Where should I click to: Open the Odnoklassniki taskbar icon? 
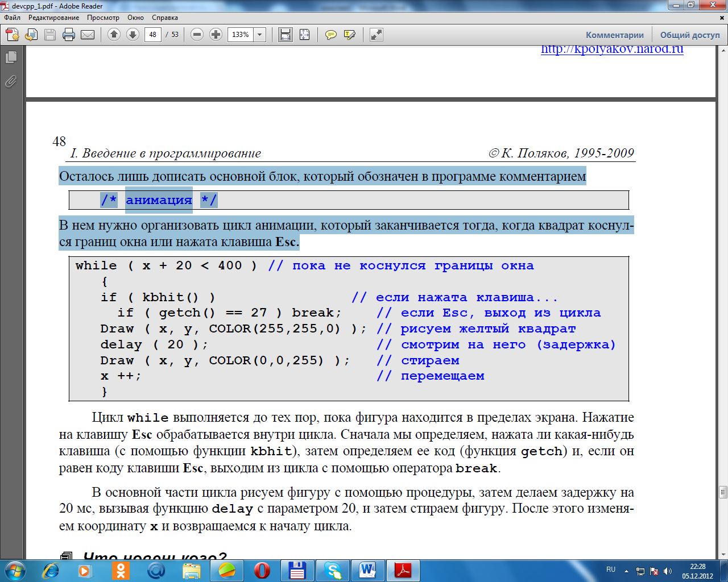121,571
